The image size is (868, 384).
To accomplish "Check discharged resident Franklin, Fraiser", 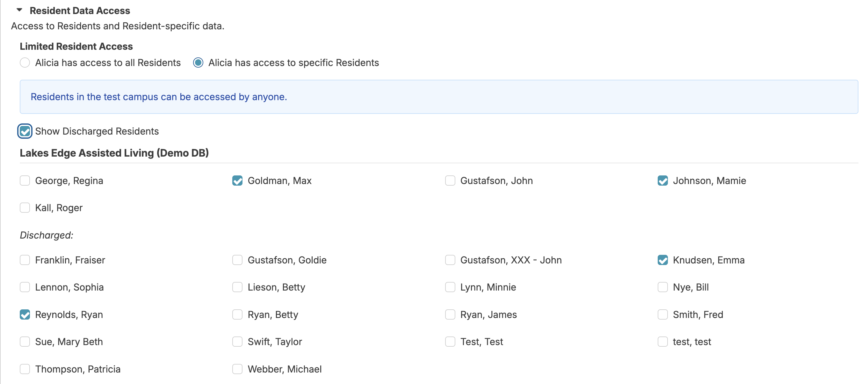I will pyautogui.click(x=25, y=260).
